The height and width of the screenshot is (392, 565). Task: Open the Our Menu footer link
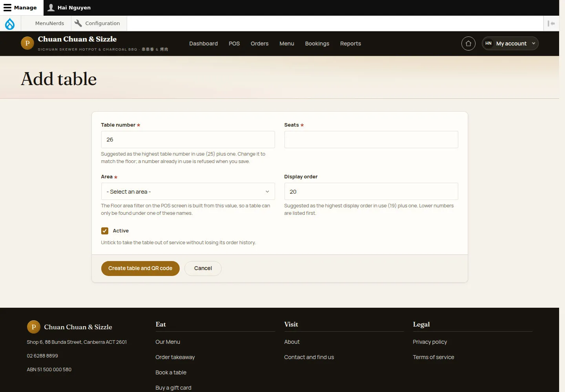pyautogui.click(x=168, y=342)
